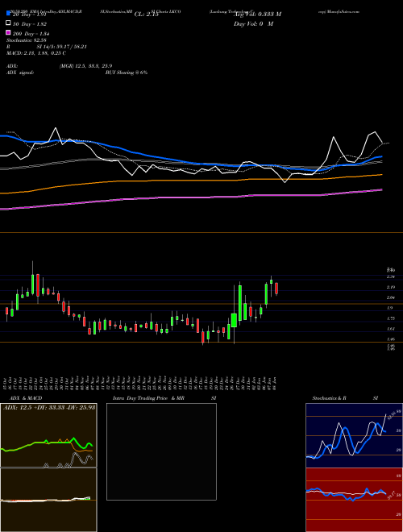
Task: Click the 50 level label in the red RSI panel
Action: [399, 495]
